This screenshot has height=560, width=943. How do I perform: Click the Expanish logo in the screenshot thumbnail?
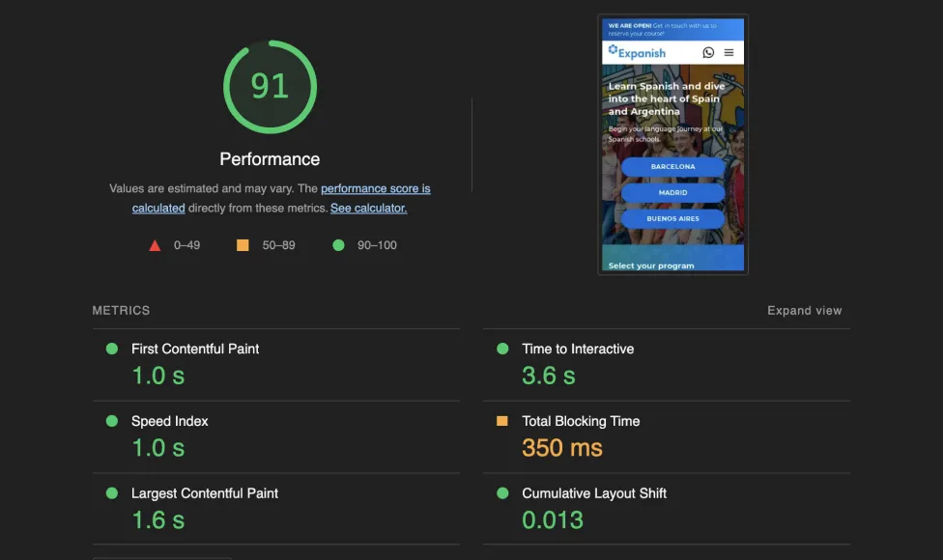(x=638, y=53)
